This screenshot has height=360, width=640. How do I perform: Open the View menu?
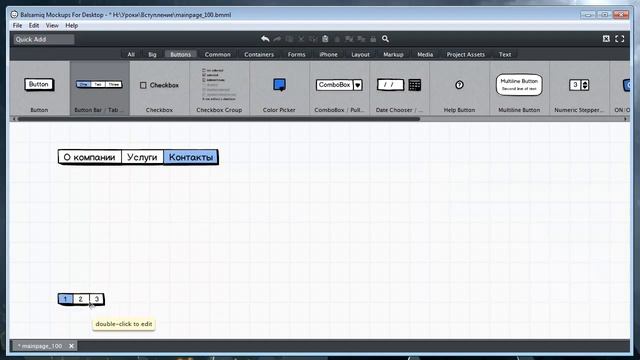tap(52, 25)
